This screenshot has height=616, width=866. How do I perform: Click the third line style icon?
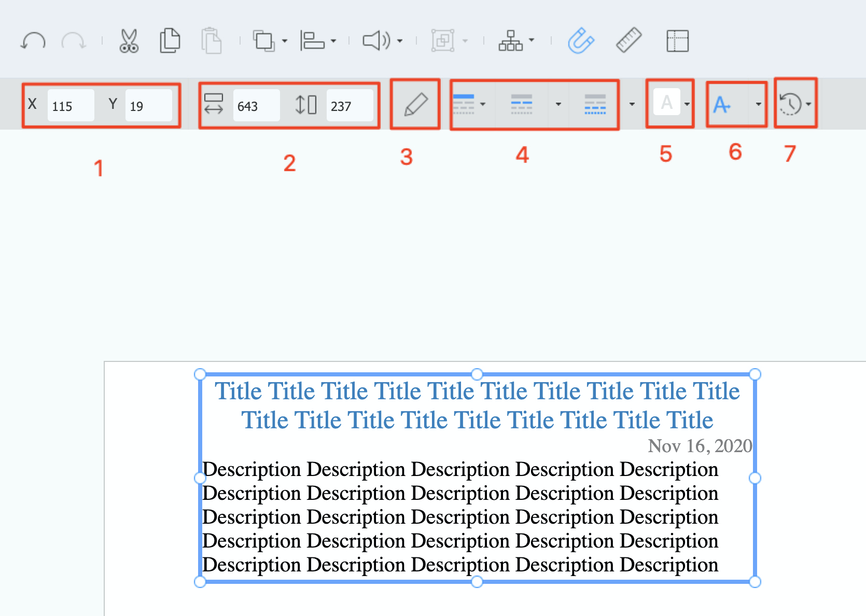pos(595,104)
